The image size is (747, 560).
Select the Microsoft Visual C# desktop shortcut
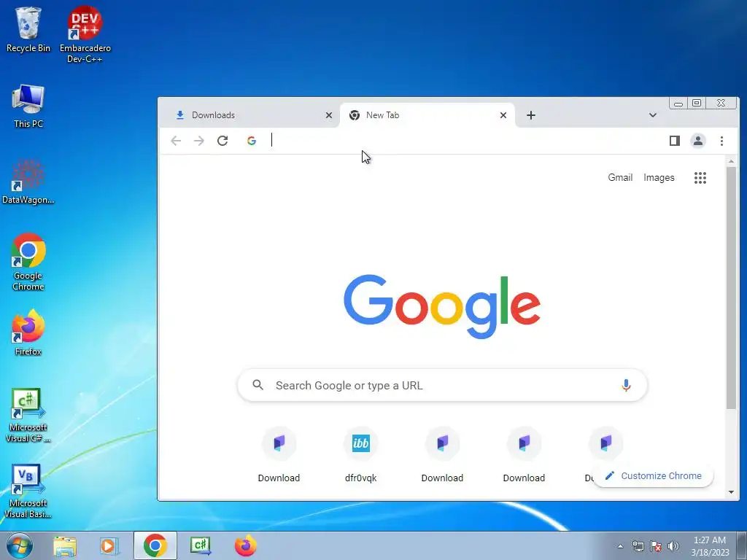tap(28, 415)
